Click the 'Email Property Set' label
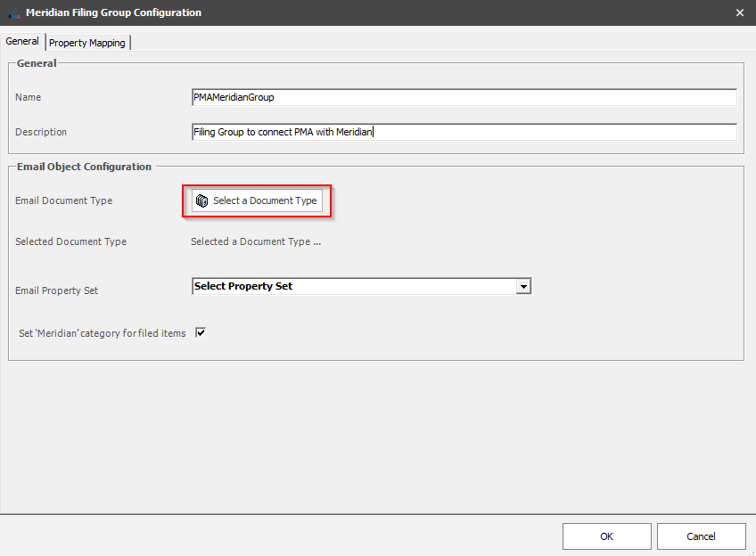 pyautogui.click(x=56, y=290)
